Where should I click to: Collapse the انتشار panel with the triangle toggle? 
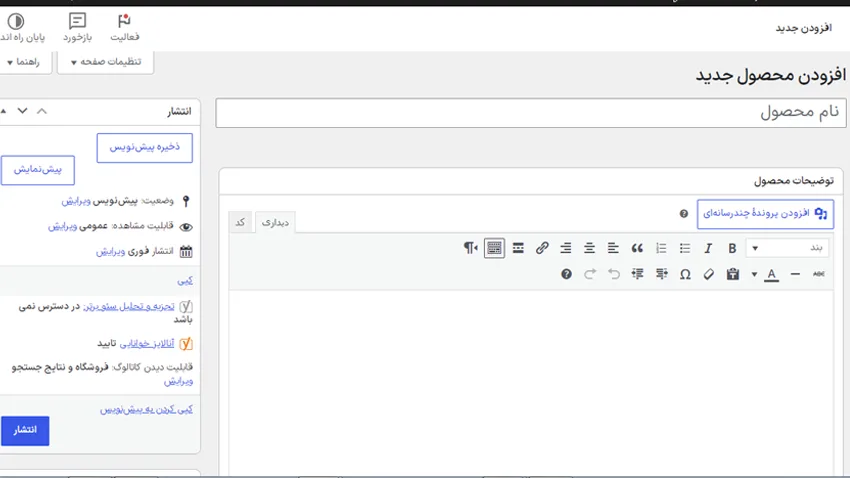click(4, 111)
